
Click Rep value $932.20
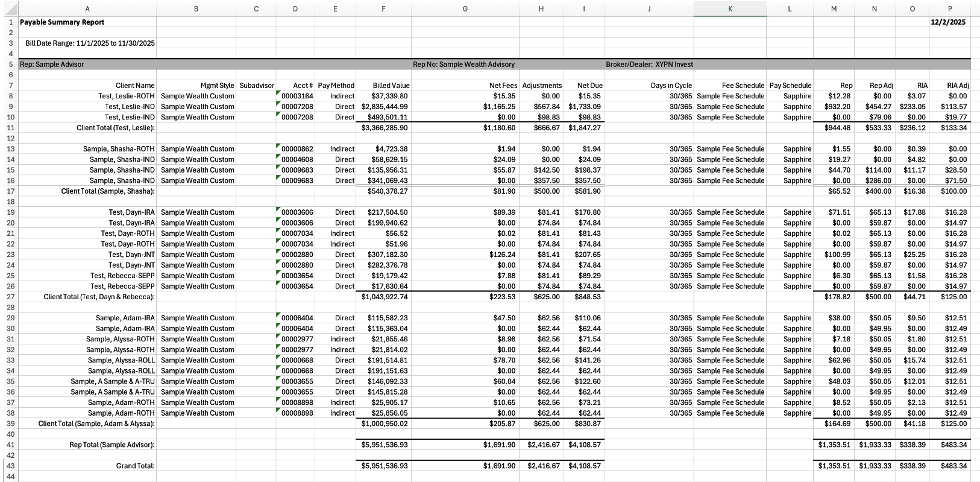coord(837,107)
